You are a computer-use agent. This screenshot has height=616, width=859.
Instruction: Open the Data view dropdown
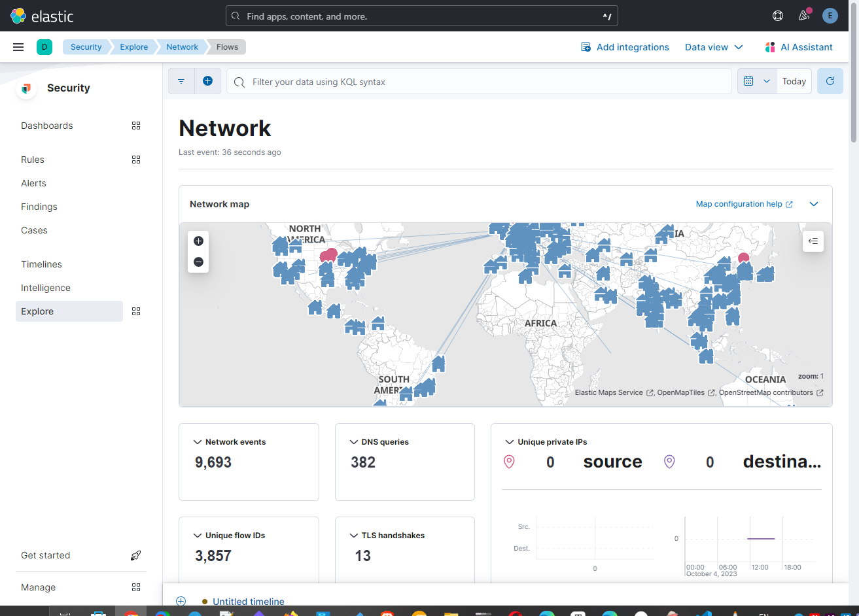click(x=714, y=46)
